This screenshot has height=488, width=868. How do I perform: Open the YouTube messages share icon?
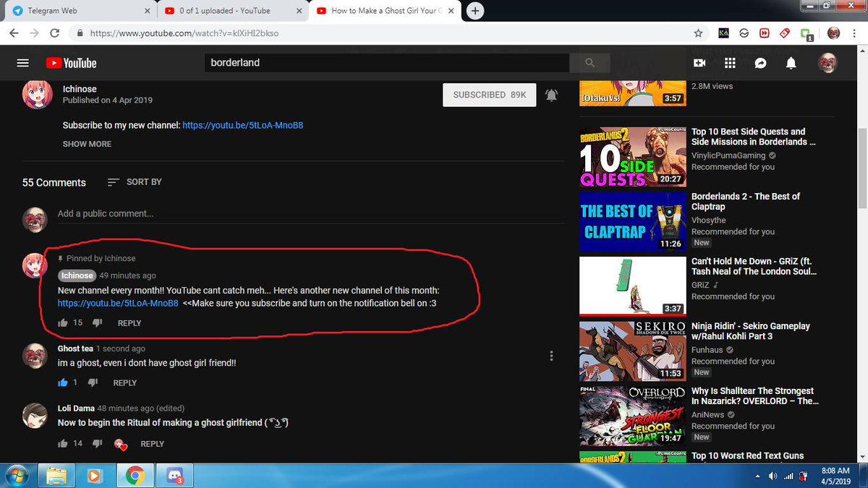(760, 63)
